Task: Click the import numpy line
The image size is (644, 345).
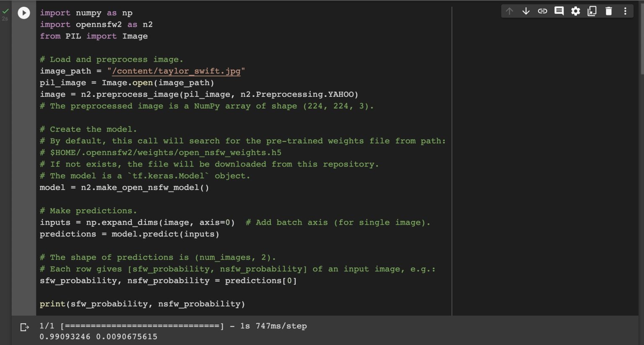Action: 86,13
